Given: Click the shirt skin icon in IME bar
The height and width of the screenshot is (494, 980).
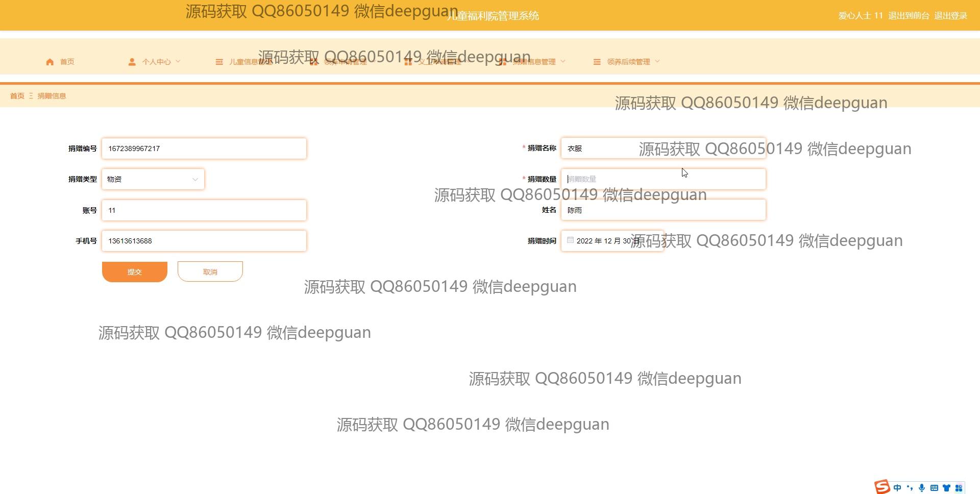Looking at the screenshot, I should (946, 488).
